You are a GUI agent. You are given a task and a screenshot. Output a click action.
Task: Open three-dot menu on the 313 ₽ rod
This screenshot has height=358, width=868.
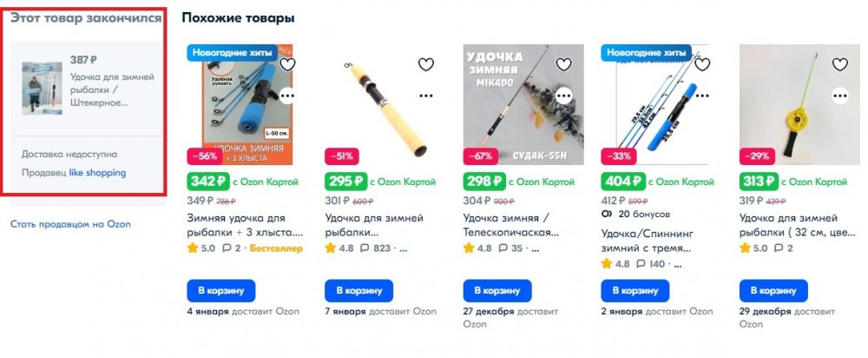[839, 96]
